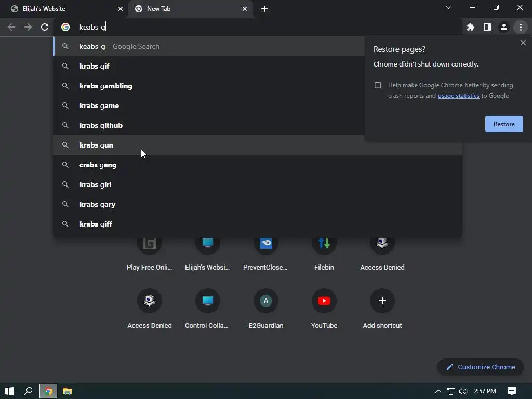The height and width of the screenshot is (399, 532).
Task: Click the browser forward arrow
Action: click(x=28, y=27)
